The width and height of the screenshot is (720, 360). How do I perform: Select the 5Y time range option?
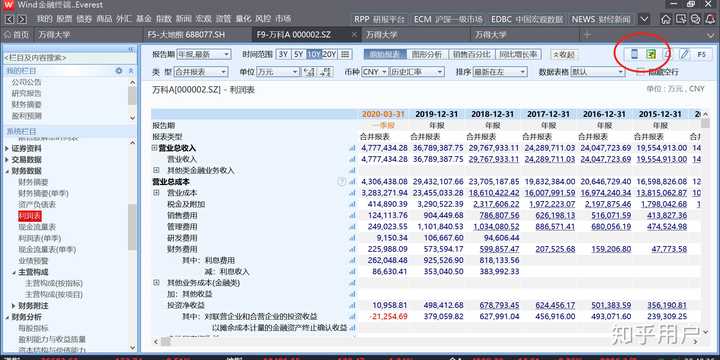coord(298,54)
